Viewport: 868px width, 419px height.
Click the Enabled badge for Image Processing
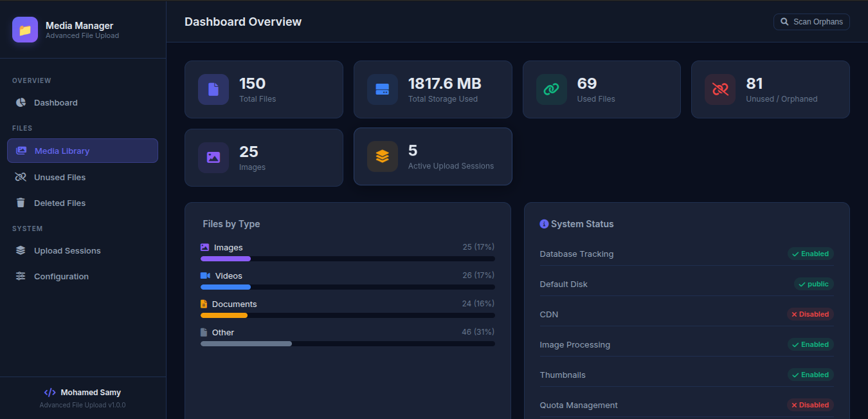tap(810, 344)
